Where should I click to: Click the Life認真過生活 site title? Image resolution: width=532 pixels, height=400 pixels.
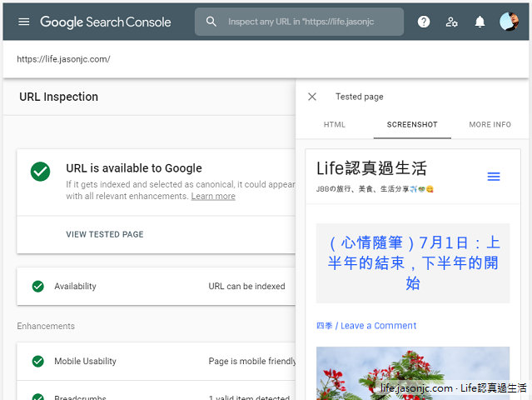click(x=371, y=168)
